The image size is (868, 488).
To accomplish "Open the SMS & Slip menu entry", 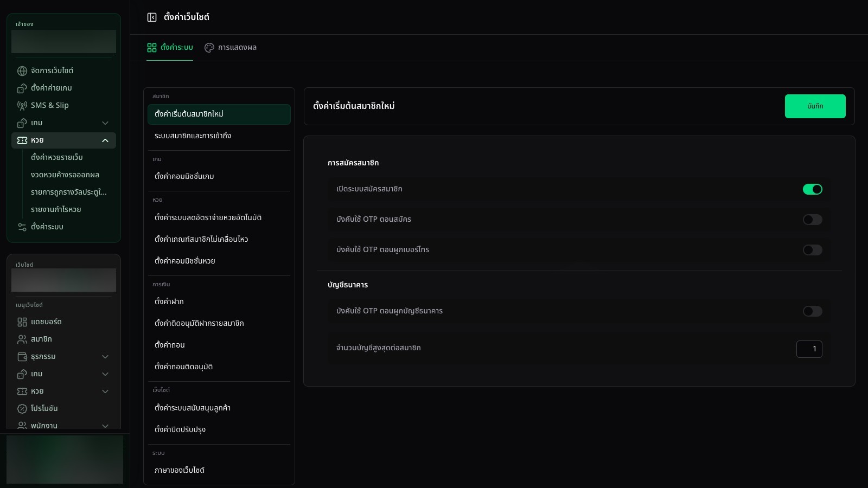I will click(63, 106).
